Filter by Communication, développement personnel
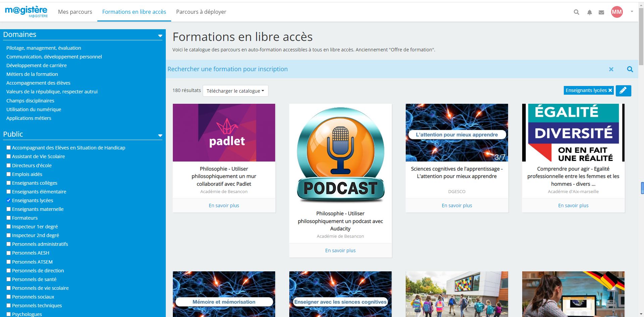The height and width of the screenshot is (317, 644). 54,57
